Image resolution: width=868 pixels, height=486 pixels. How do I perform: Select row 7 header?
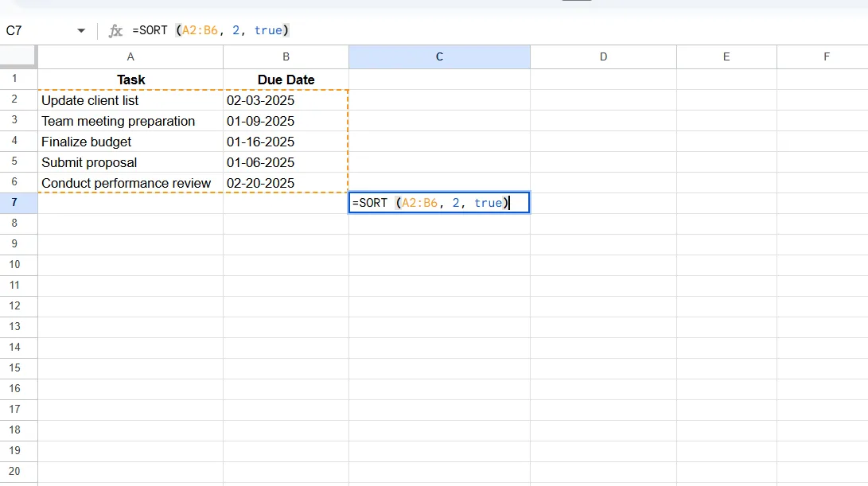tap(14, 203)
